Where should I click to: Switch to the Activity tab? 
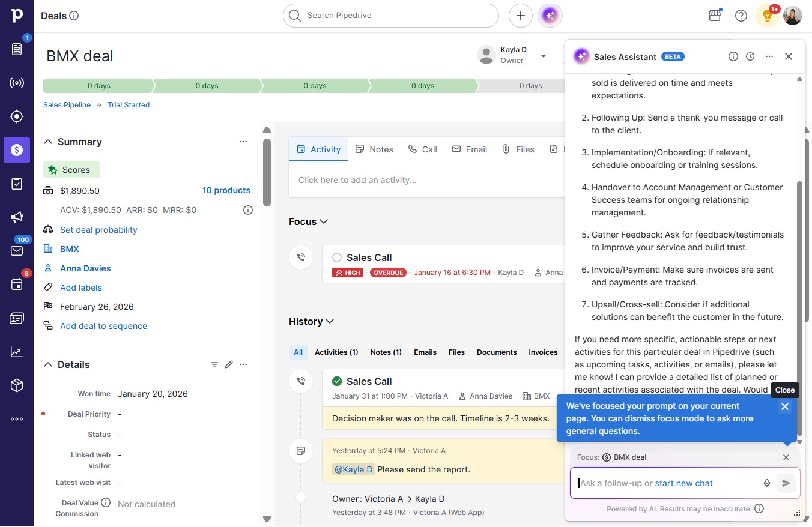pyautogui.click(x=319, y=149)
